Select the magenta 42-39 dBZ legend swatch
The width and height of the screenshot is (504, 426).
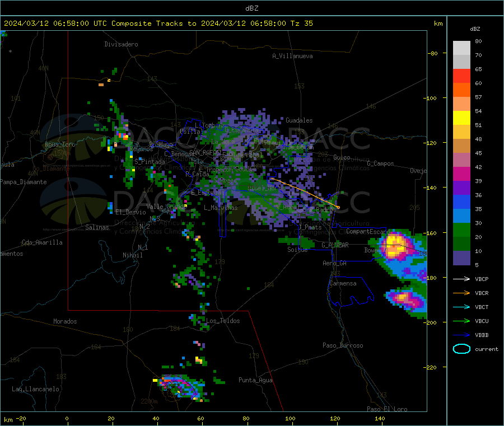point(461,174)
